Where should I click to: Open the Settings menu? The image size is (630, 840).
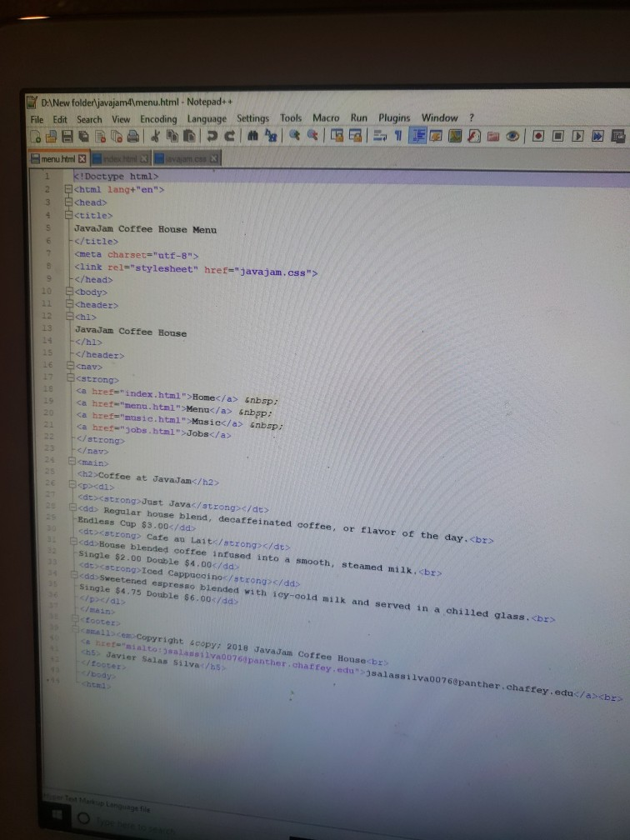252,118
